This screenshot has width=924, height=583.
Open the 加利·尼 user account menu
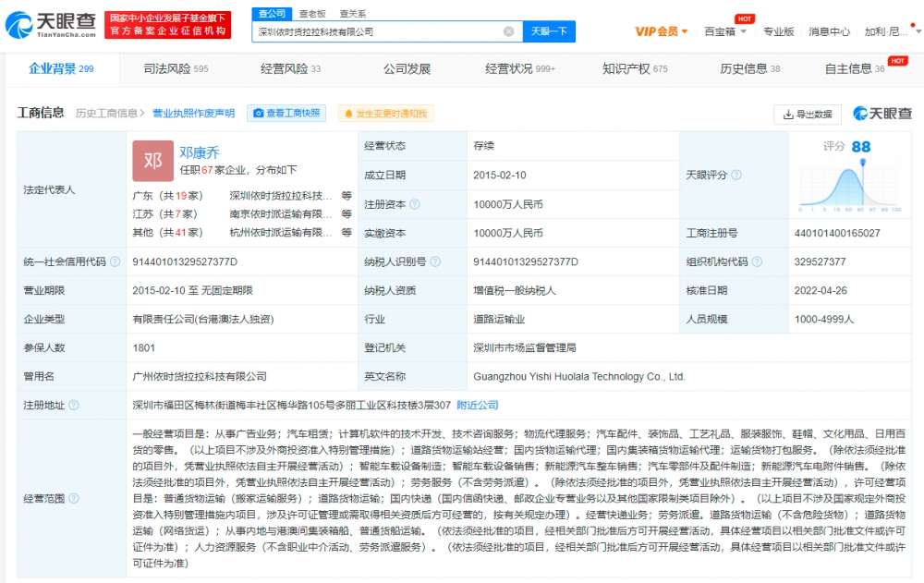(893, 31)
